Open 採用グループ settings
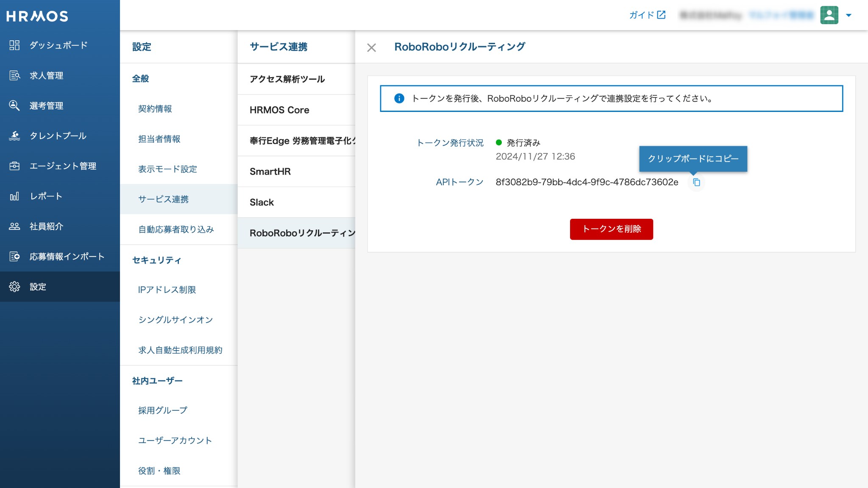The image size is (868, 488). [x=178, y=410]
